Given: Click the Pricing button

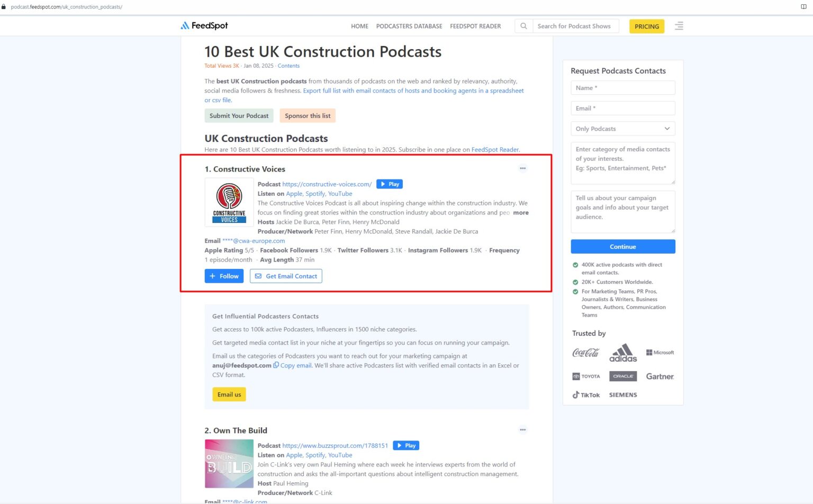Looking at the screenshot, I should pos(646,26).
